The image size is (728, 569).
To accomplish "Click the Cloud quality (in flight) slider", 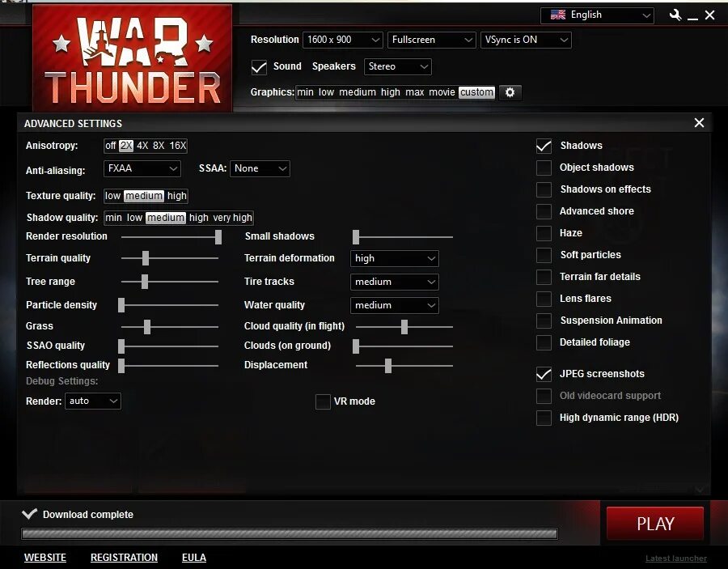I will 404,326.
